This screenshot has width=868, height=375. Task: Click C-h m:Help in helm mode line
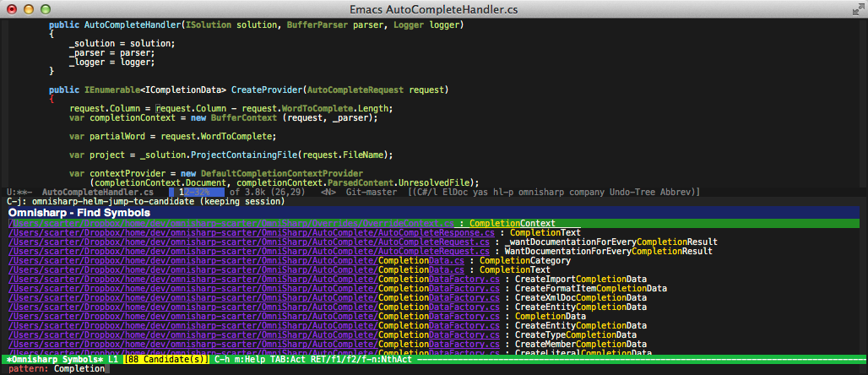point(240,360)
